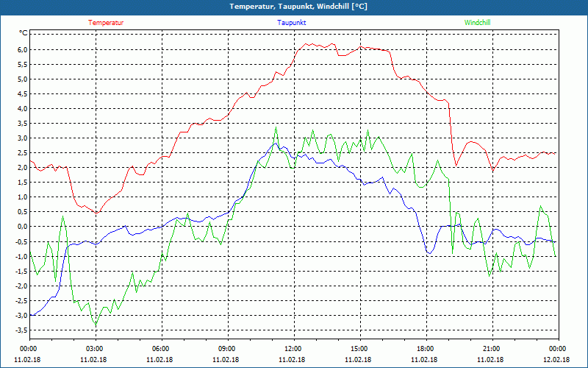Viewport: 588px width, 368px height.
Task: Click the "12.02.18" date label
Action: [557, 359]
